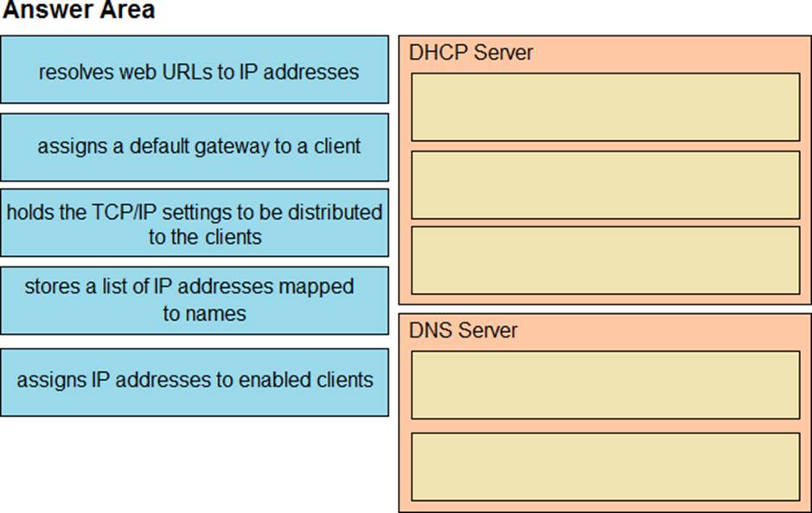Select the second empty DHCP Server slot

tap(604, 184)
